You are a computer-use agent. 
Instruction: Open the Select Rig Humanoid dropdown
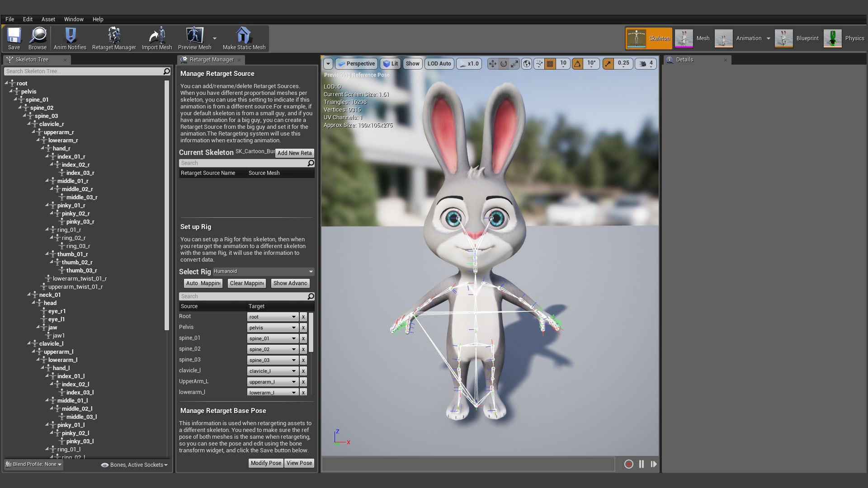[264, 272]
